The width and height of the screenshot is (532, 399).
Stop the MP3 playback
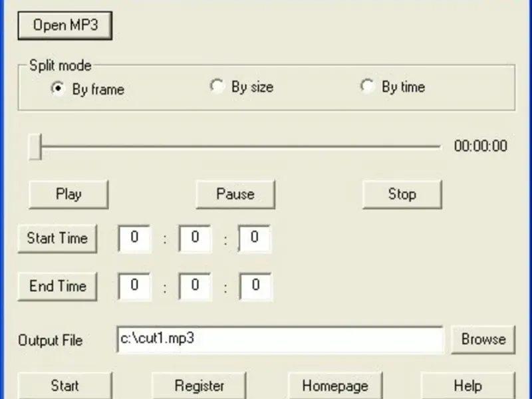(402, 194)
